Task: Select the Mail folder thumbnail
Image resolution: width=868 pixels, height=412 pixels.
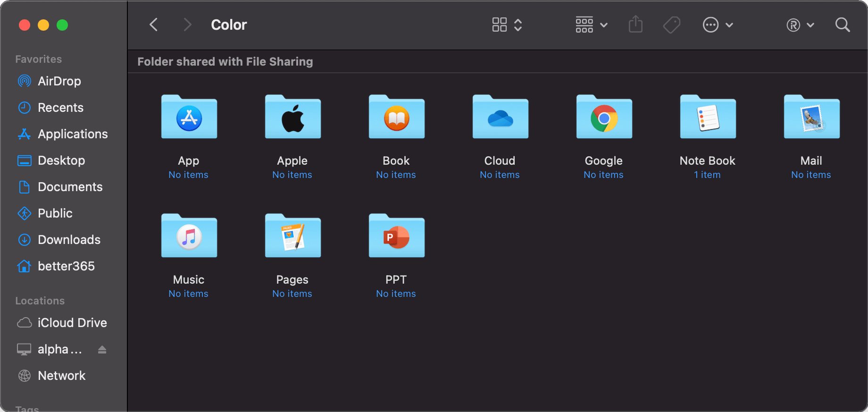Action: coord(811,118)
